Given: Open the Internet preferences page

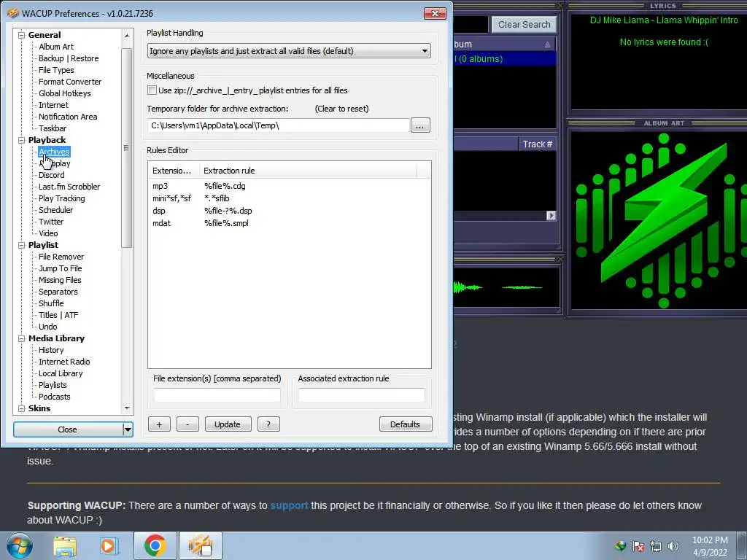Looking at the screenshot, I should point(53,105).
